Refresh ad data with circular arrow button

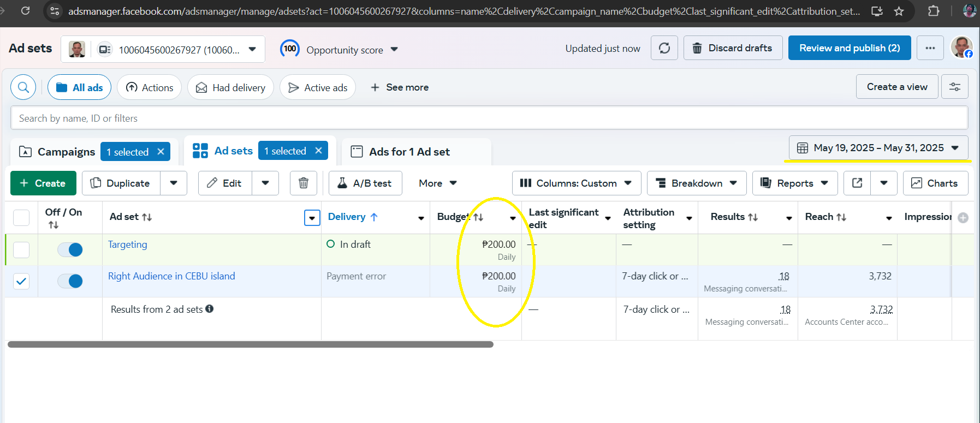pos(664,48)
